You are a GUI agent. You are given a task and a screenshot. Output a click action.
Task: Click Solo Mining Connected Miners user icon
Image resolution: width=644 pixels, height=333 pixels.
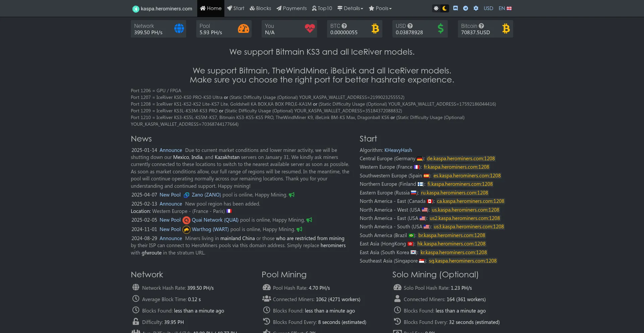pos(397,299)
